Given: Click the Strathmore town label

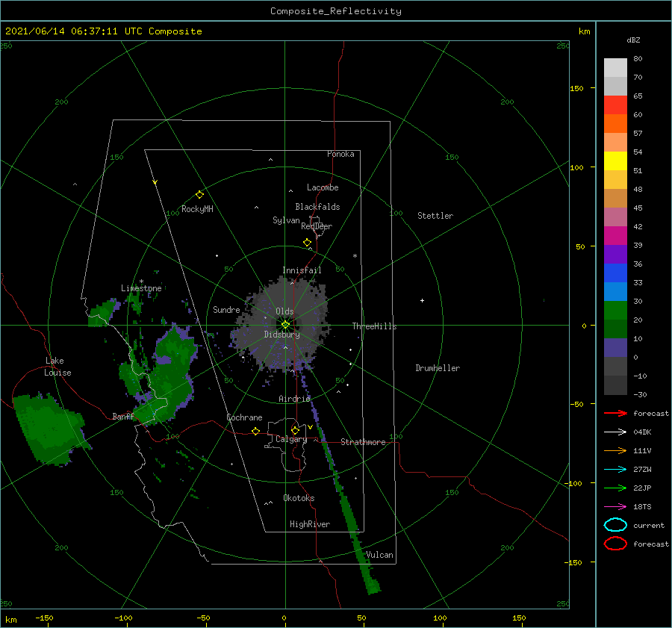Looking at the screenshot, I should 363,442.
